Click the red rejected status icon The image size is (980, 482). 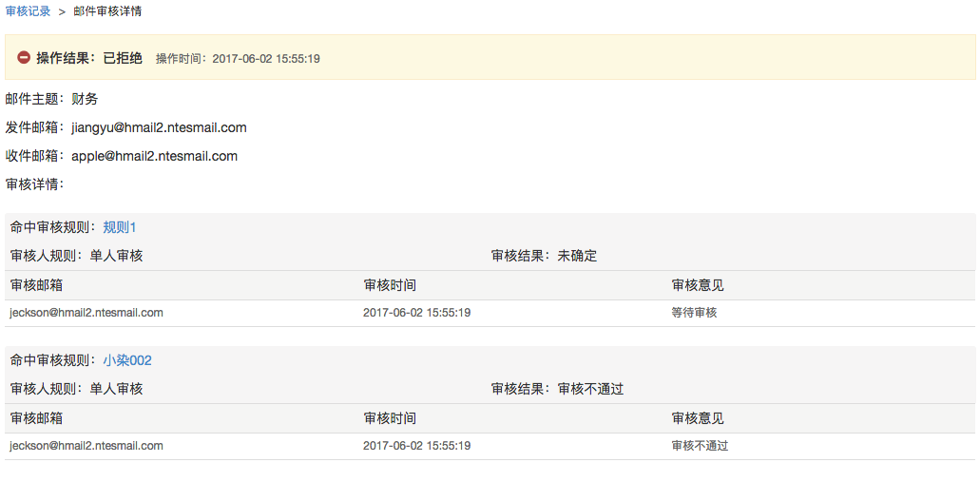click(24, 58)
